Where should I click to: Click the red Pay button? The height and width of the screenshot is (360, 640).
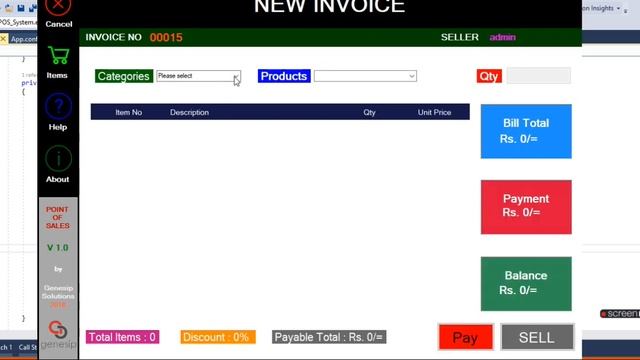tap(466, 337)
